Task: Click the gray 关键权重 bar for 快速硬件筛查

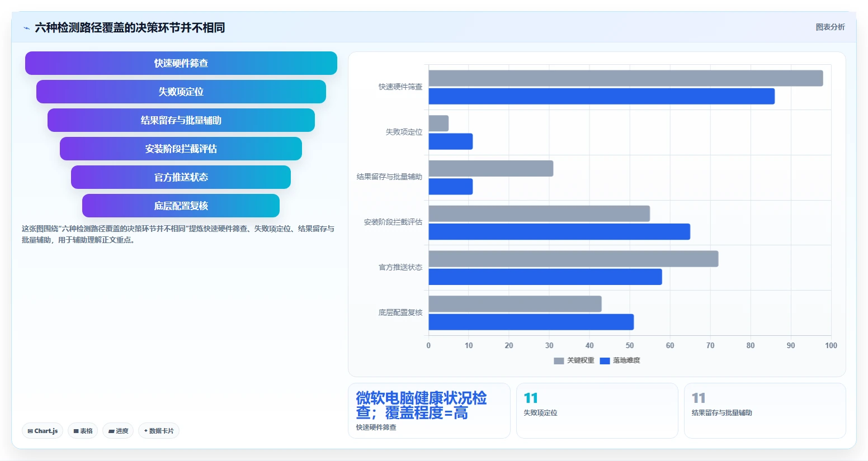Action: [x=626, y=78]
